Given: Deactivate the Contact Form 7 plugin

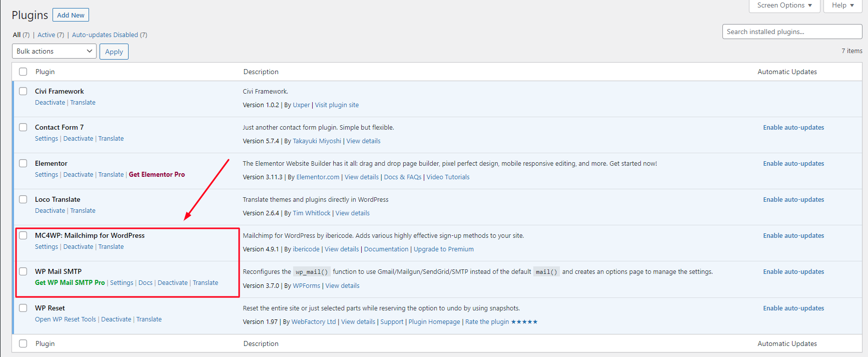Looking at the screenshot, I should click(78, 139).
